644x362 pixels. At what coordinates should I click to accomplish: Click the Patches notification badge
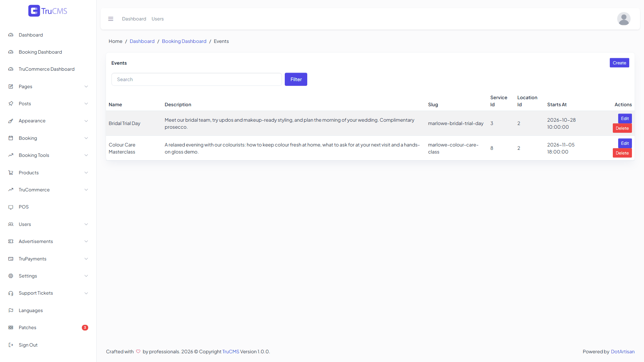pyautogui.click(x=85, y=327)
